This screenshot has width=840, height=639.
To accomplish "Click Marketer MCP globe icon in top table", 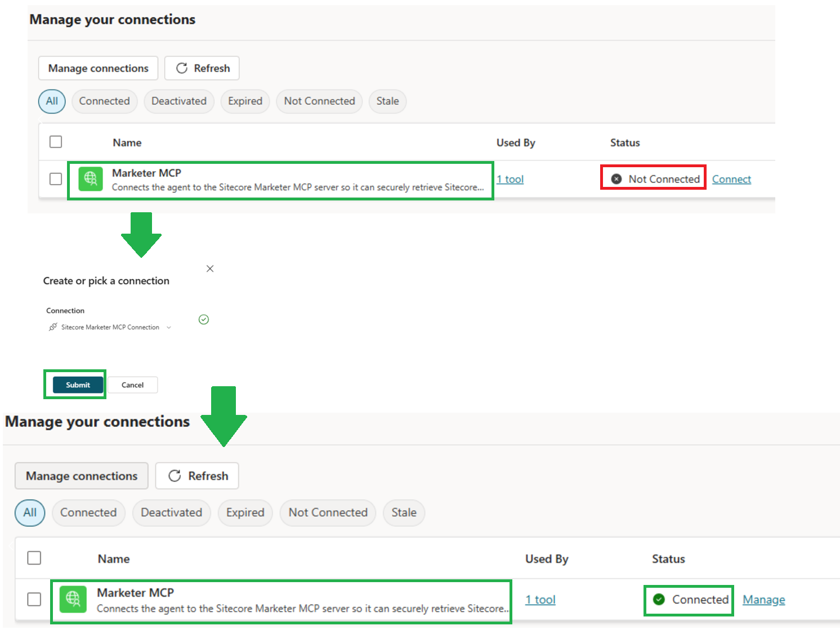I will point(91,179).
